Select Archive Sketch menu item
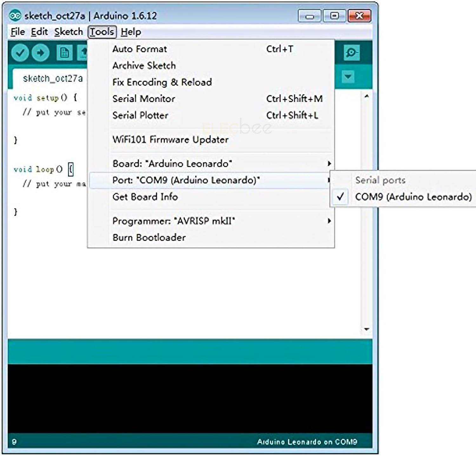This screenshot has height=456, width=476. (144, 66)
